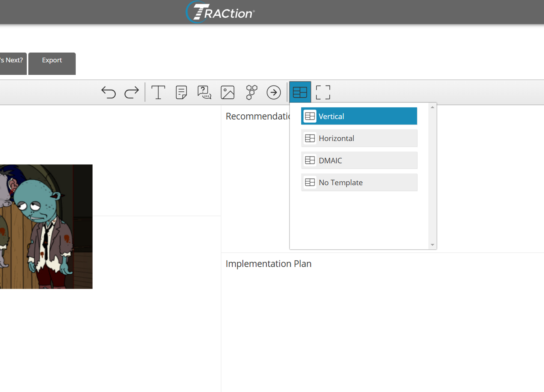Click the Recommendations section heading

pos(258,116)
